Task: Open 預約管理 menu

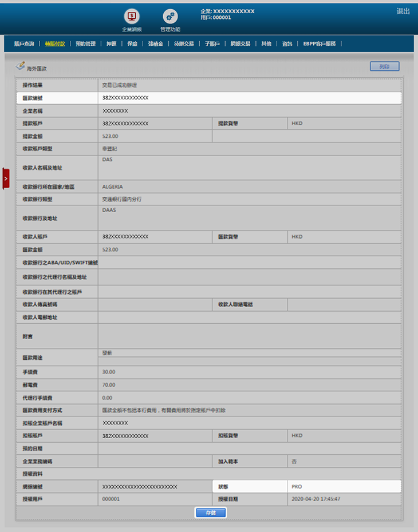Action: point(86,43)
